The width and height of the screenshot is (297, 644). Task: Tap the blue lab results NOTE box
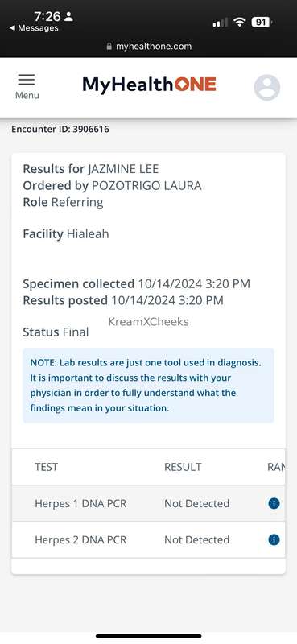point(148,386)
